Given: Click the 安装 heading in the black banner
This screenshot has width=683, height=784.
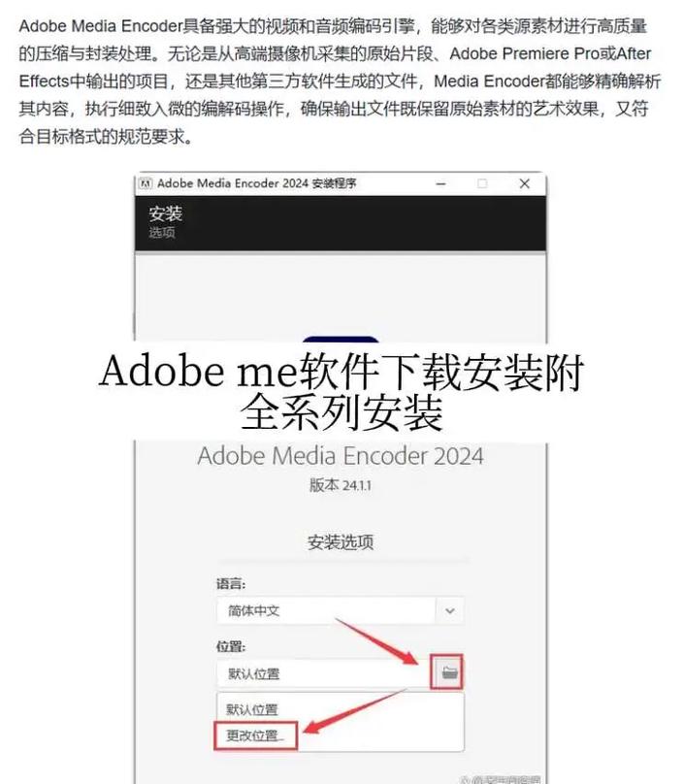Looking at the screenshot, I should click(165, 213).
